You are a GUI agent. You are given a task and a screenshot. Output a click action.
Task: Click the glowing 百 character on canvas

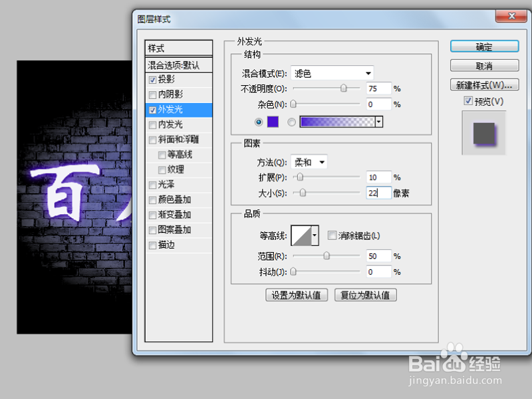(65, 194)
